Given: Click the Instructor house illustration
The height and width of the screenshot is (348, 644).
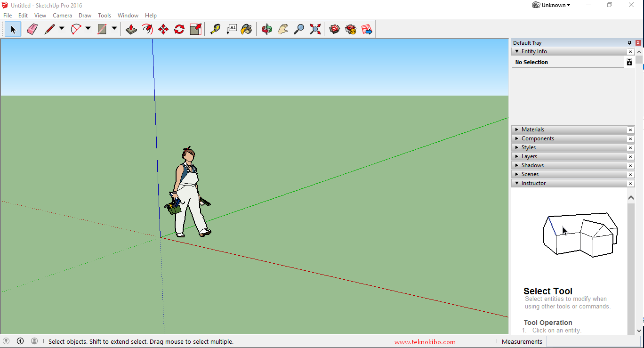Looking at the screenshot, I should 580,234.
